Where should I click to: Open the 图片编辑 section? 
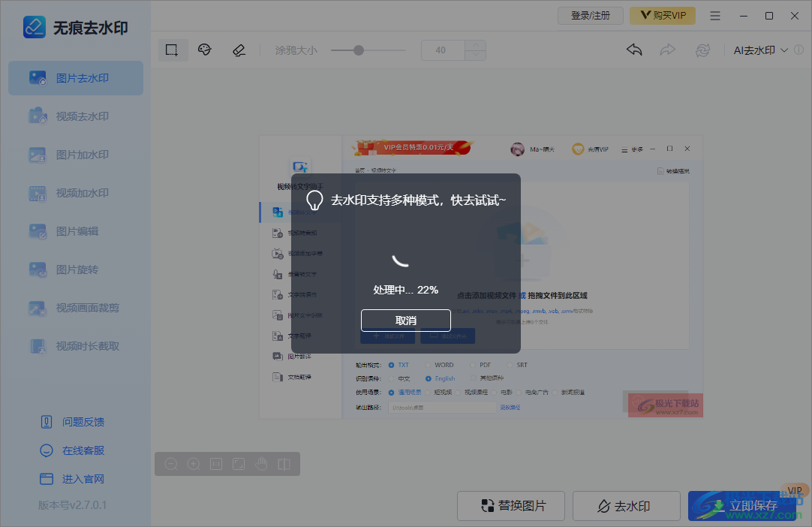pos(76,232)
